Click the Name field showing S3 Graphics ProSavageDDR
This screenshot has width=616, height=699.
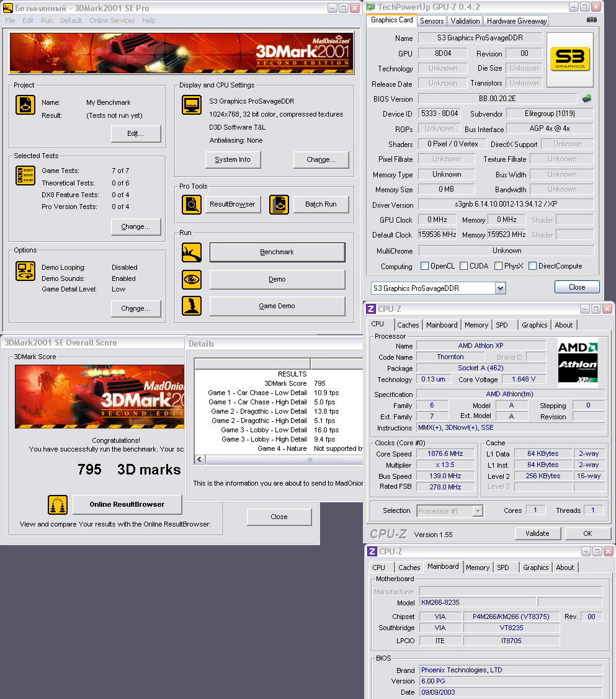(x=480, y=38)
